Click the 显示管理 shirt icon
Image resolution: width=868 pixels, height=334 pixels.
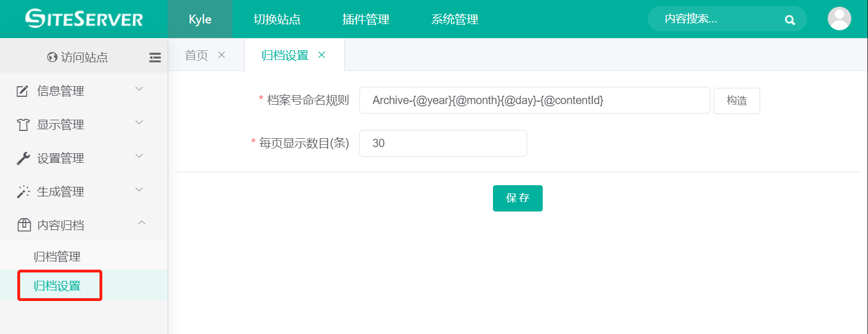(23, 125)
